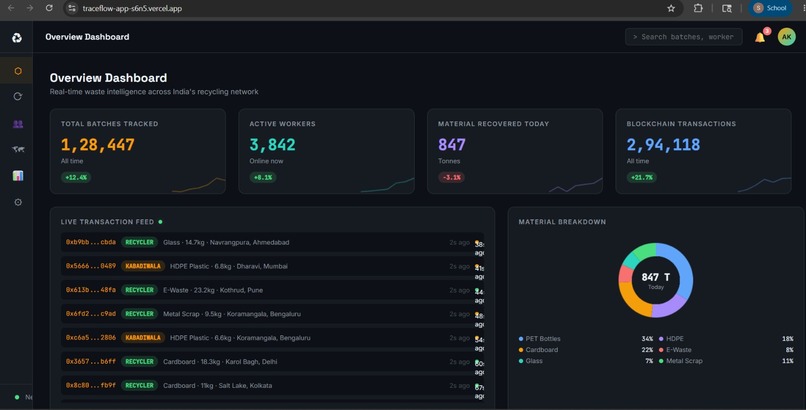Open the browser extensions puzzle icon
Screen dimensions: 806x410
[698, 8]
